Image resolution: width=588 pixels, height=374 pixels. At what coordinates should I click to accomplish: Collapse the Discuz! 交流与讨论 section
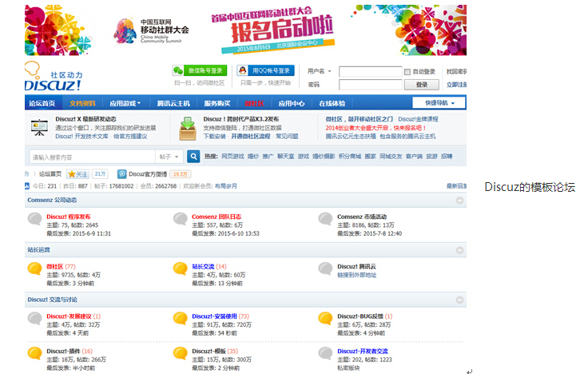coord(459,300)
